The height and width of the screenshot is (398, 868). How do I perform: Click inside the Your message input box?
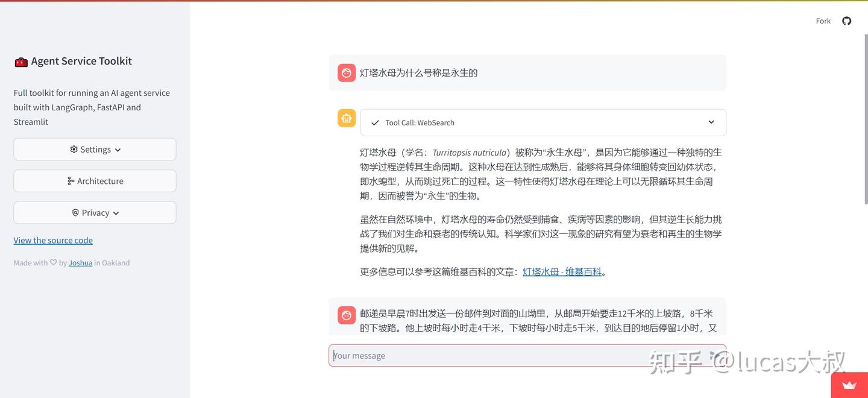(527, 354)
